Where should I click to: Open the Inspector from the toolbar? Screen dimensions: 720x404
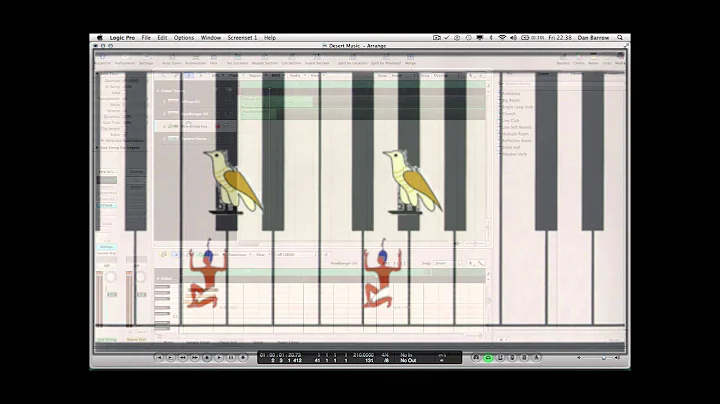pyautogui.click(x=102, y=58)
